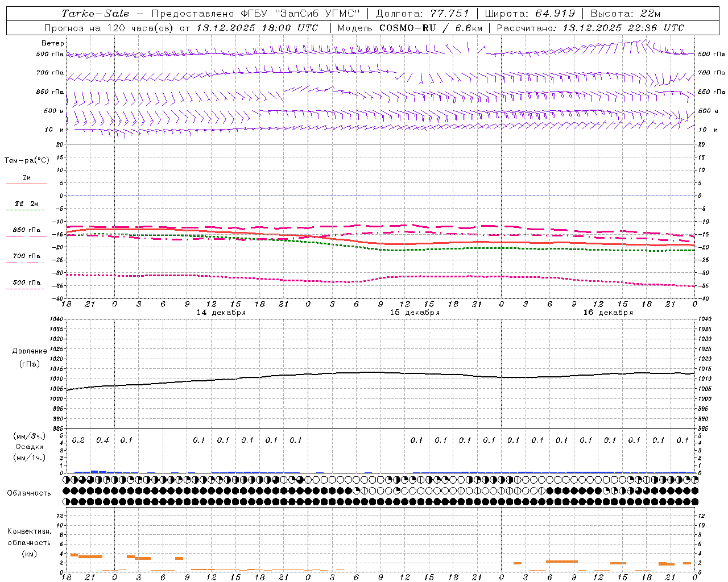This screenshot has height=582, width=728.
Task: Click the 16 декабря date label
Action: tap(608, 313)
